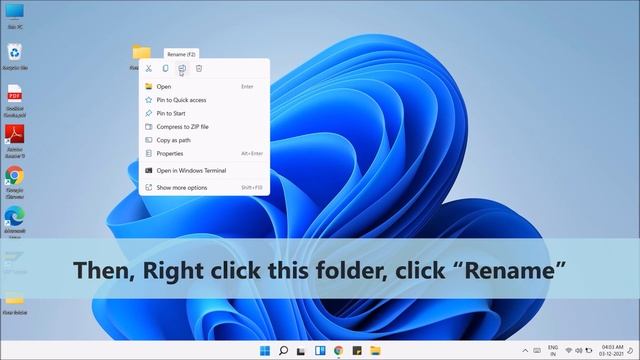Select the Microsoft Edge desktop shortcut
Viewport: 640px width, 360px height.
pyautogui.click(x=15, y=222)
